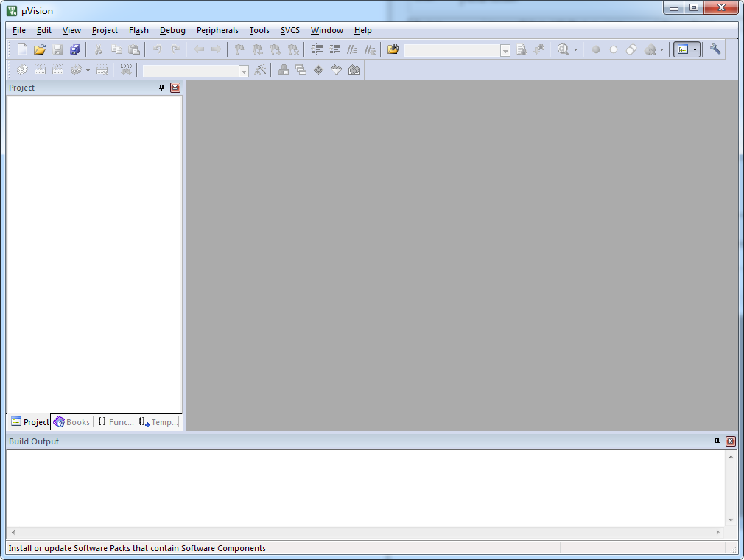744x560 pixels.
Task: Close the Build Output panel
Action: [731, 441]
